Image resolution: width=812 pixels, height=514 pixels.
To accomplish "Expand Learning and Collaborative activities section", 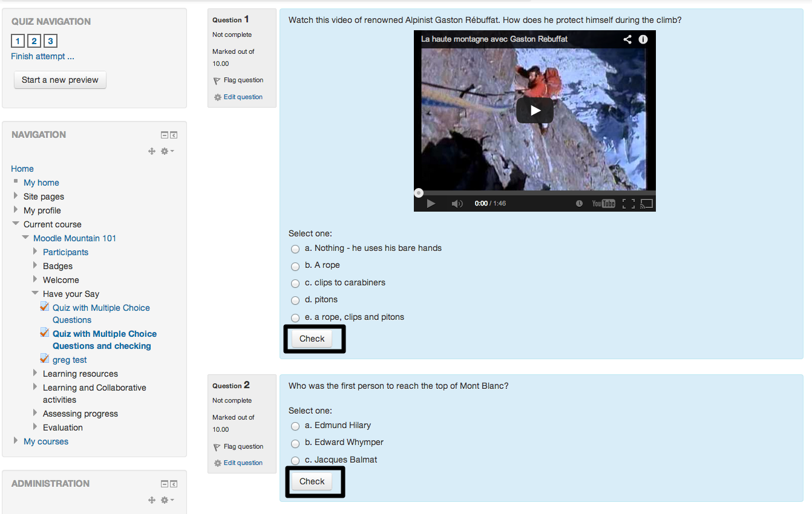I will pyautogui.click(x=35, y=387).
